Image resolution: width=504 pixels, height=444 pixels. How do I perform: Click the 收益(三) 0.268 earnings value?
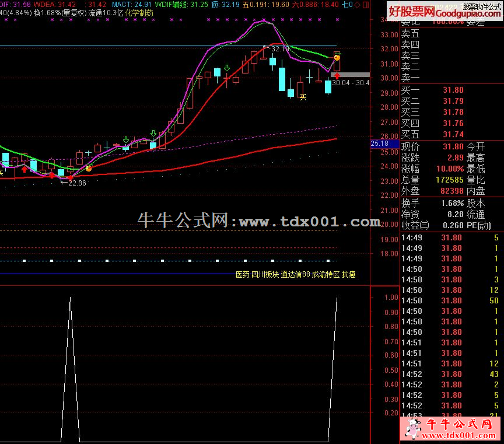453,225
